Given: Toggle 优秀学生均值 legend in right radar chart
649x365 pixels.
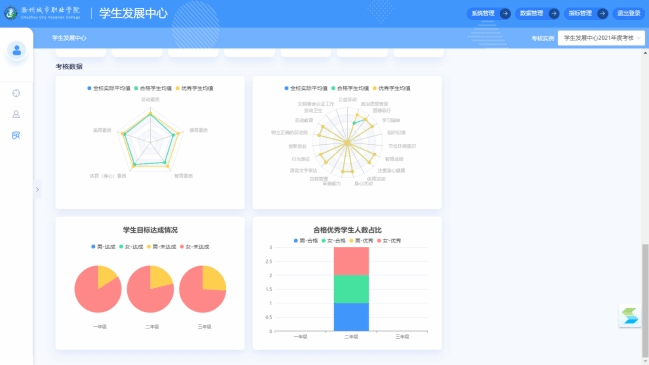Looking at the screenshot, I should point(392,88).
